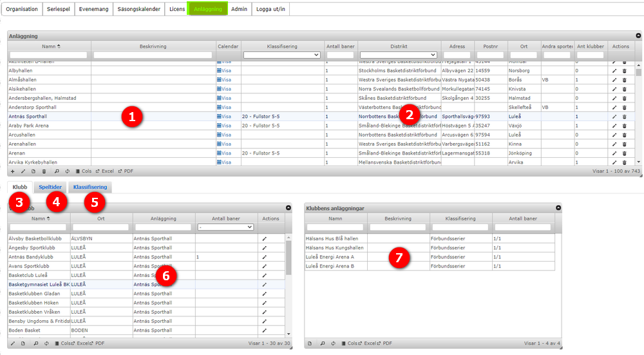The width and height of the screenshot is (644, 355).
Task: Open the Visa calendar link for Arcushallen
Action: tap(224, 135)
